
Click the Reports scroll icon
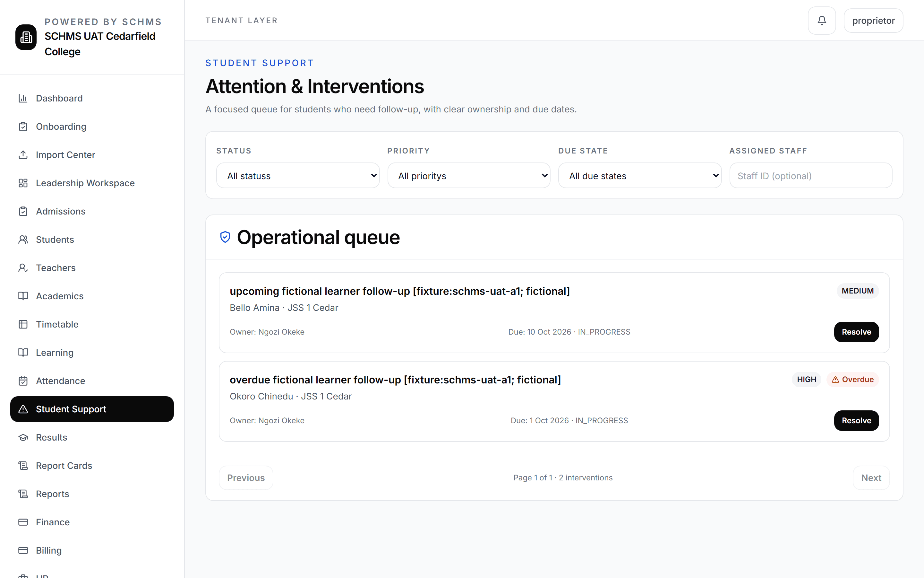(23, 494)
